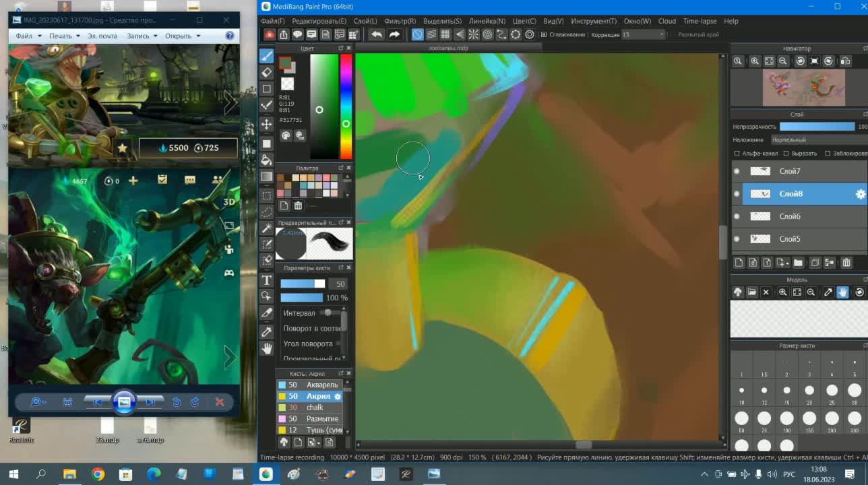Open the Слой(L) menu
868x485 pixels.
365,21
